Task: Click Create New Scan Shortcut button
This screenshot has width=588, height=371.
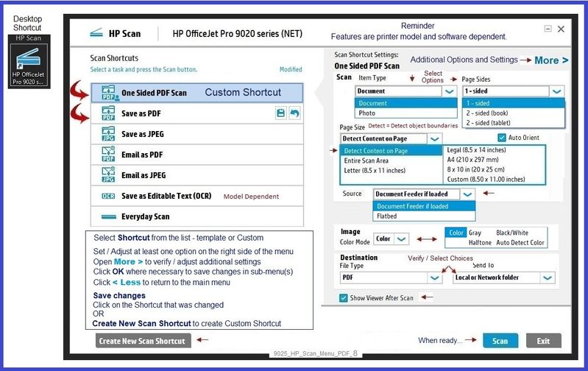Action: click(143, 341)
